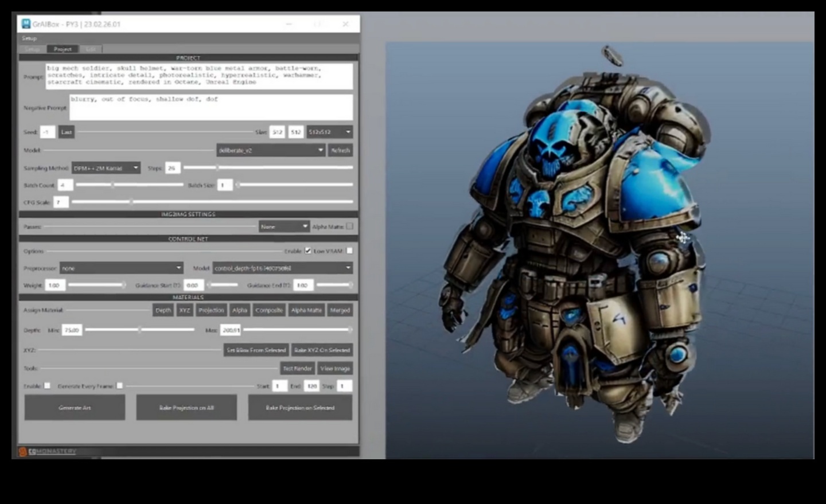Assign the Composite material
The height and width of the screenshot is (504, 826).
tap(269, 310)
